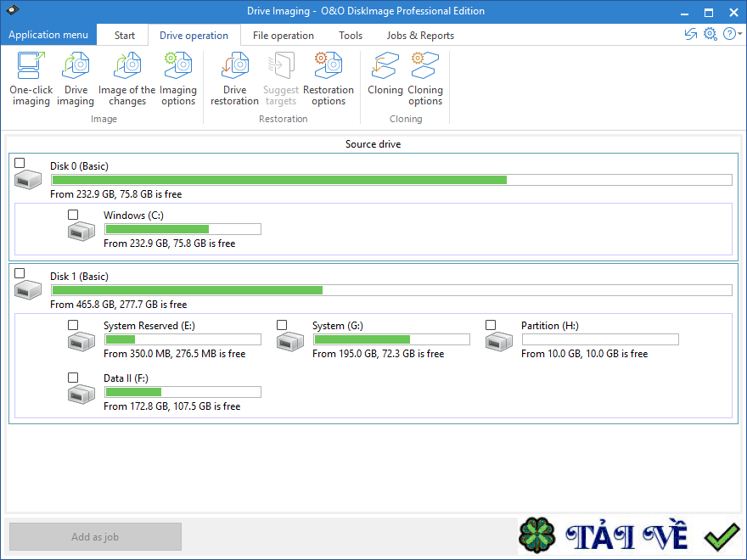Image resolution: width=747 pixels, height=560 pixels.
Task: Click the Disk 1 hard drive icon
Action: coord(28,290)
